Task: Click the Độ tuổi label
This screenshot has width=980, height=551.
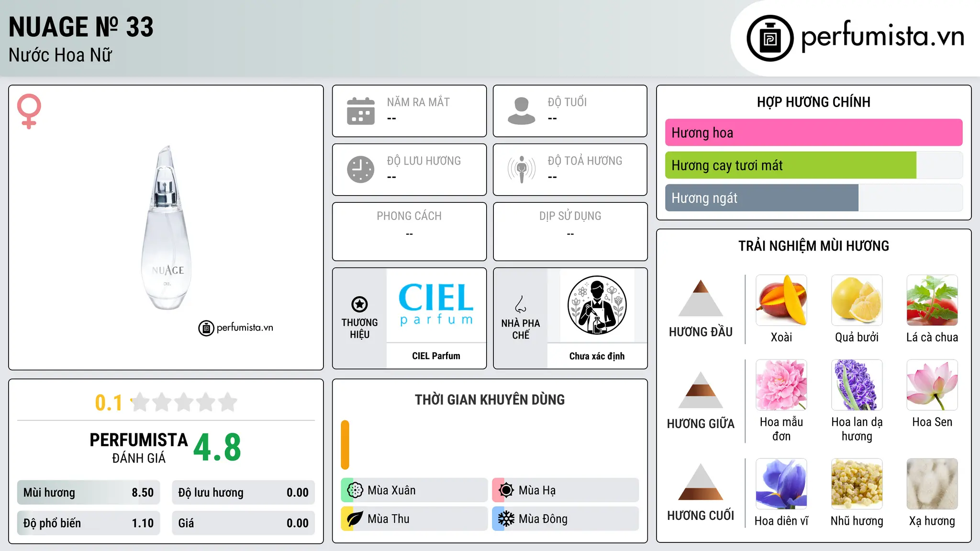Action: (567, 102)
